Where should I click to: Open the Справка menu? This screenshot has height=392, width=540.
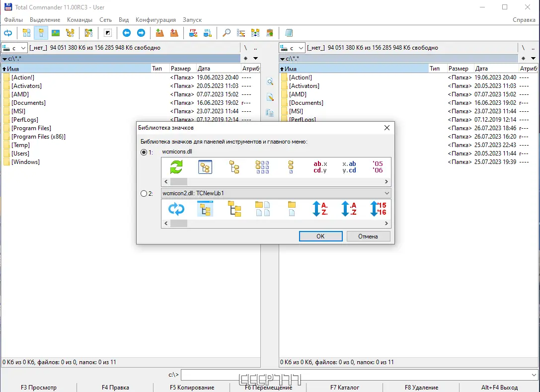(524, 20)
